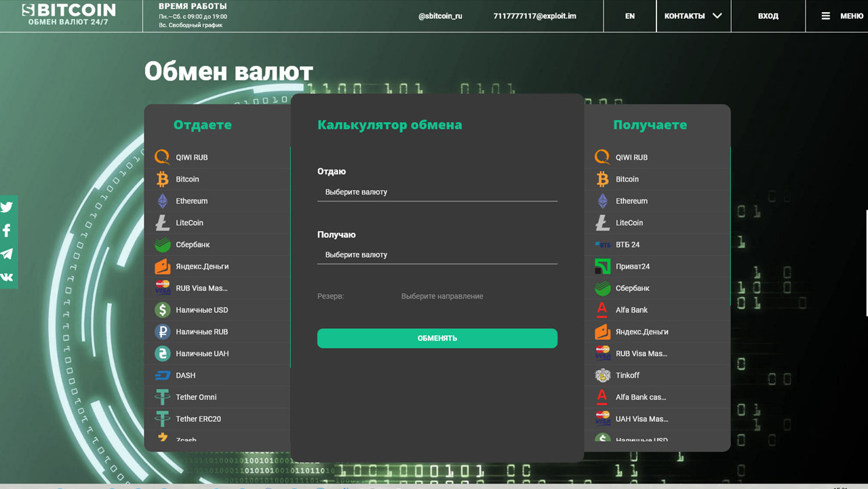Select LiteCoin icon in Отдаете list
Image resolution: width=868 pixels, height=489 pixels.
pyautogui.click(x=162, y=222)
